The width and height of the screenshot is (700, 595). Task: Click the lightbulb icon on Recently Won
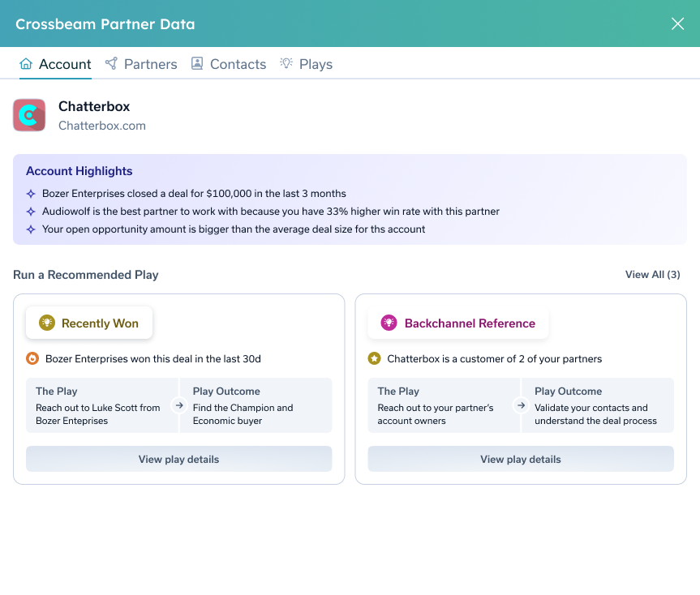pyautogui.click(x=47, y=323)
